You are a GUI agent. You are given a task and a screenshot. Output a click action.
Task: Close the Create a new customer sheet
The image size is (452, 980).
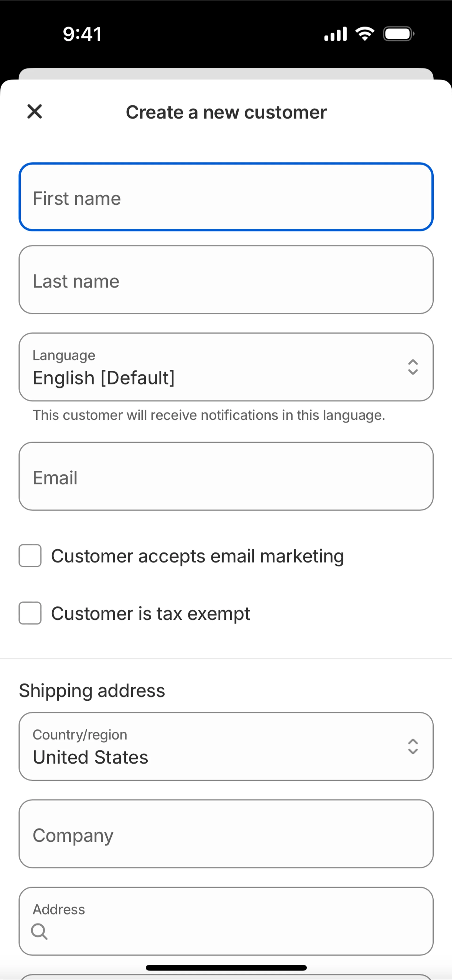(x=35, y=112)
